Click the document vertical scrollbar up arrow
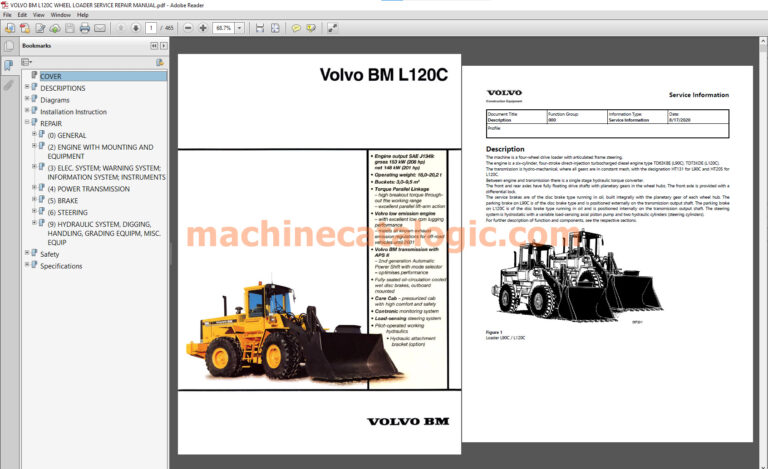The height and width of the screenshot is (469, 768). click(763, 42)
